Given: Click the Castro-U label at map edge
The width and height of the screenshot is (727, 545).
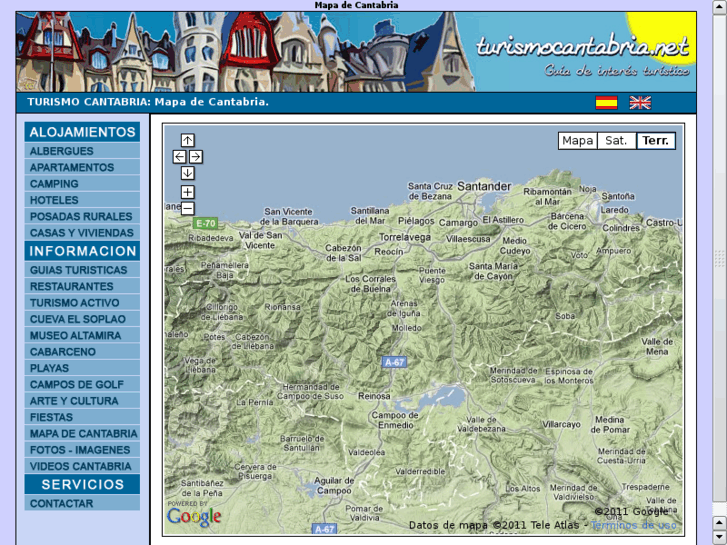Looking at the screenshot, I should point(664,223).
